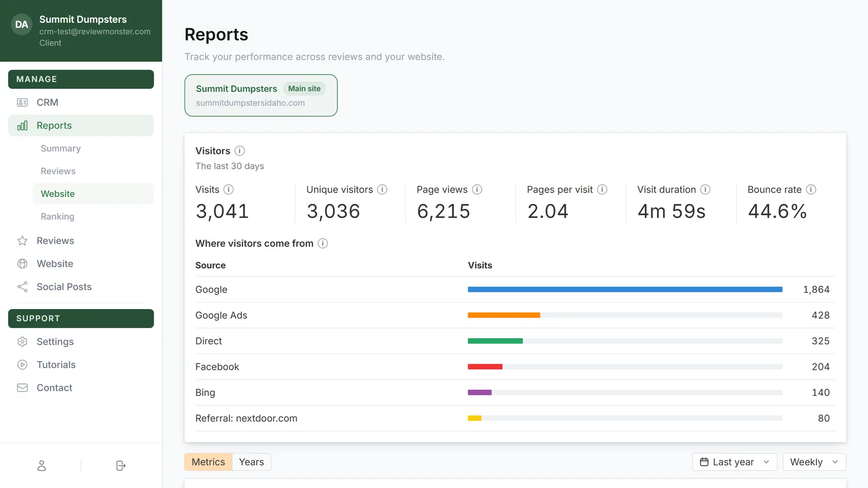Click the Reviews star icon
This screenshot has width=868, height=488.
[x=22, y=241]
